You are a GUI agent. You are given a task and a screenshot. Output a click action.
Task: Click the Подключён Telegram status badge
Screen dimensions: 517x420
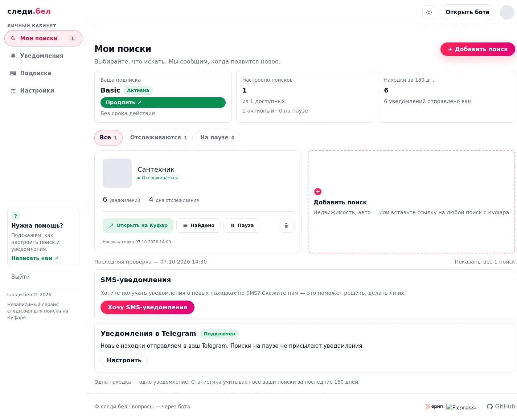point(219,334)
